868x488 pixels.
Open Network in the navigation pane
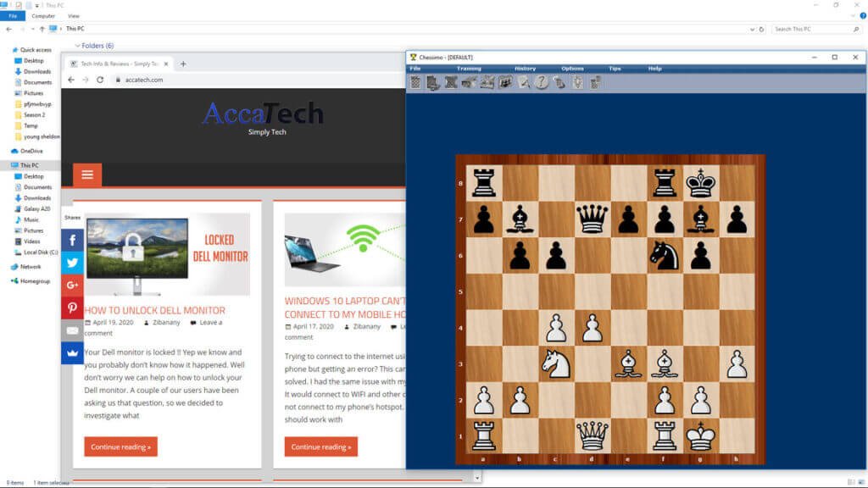31,267
